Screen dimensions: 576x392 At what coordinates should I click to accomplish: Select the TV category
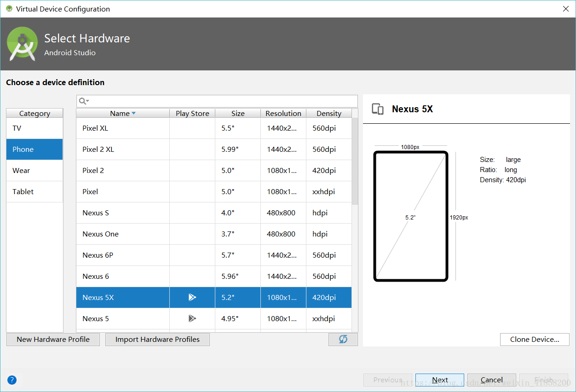pyautogui.click(x=35, y=128)
